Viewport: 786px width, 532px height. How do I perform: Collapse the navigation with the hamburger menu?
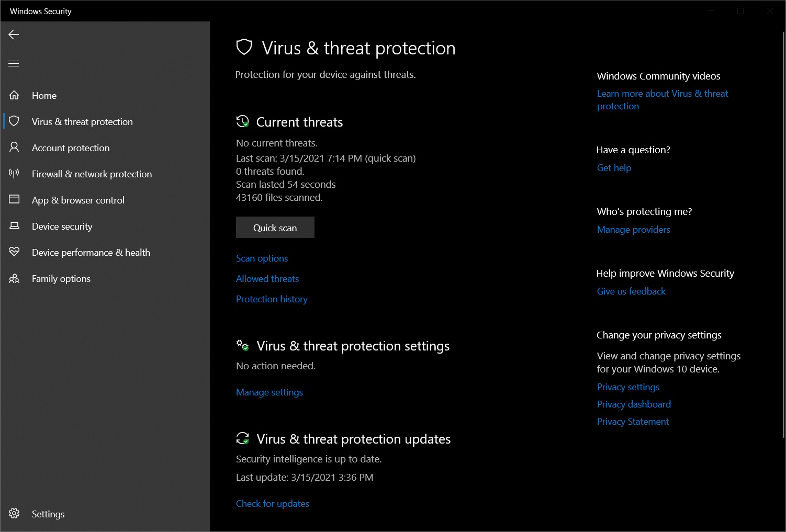coord(13,63)
